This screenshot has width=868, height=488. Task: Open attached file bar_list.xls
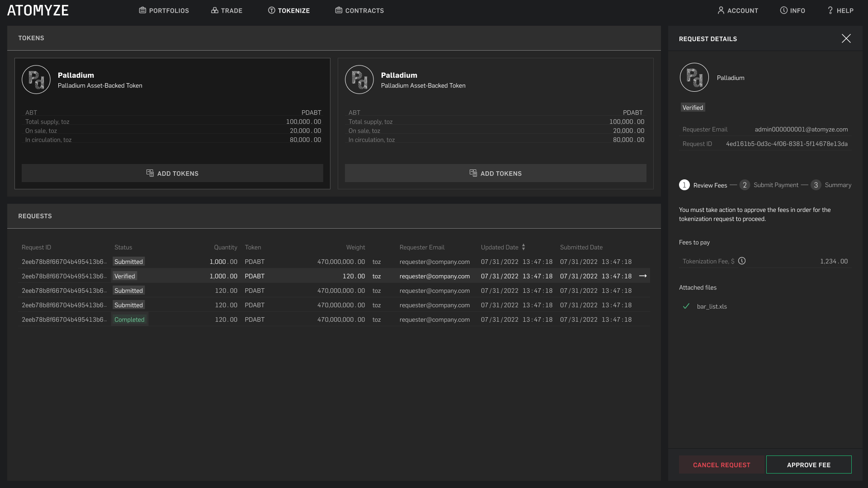712,306
